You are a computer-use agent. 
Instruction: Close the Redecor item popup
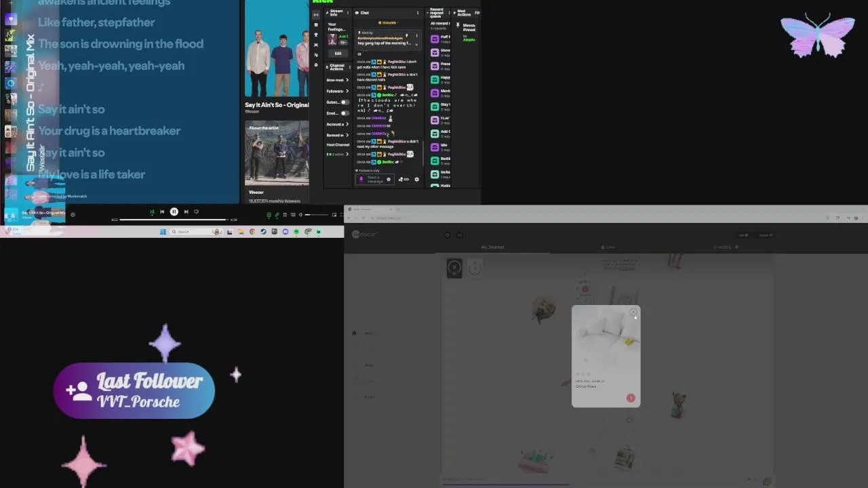click(x=633, y=312)
